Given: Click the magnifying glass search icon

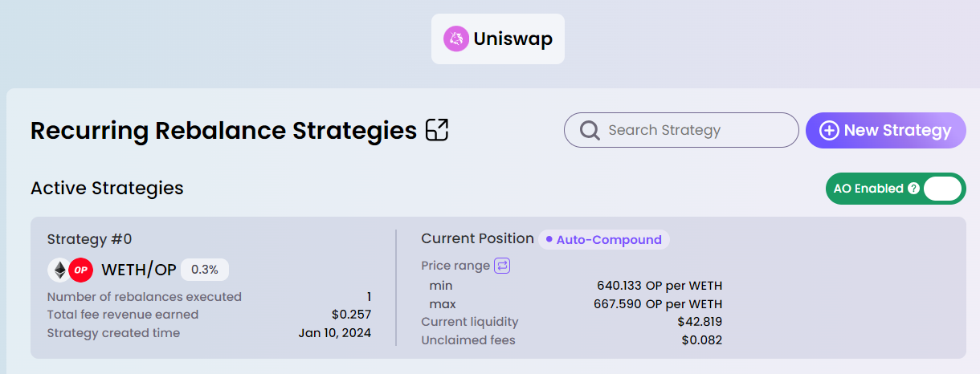Looking at the screenshot, I should [590, 130].
